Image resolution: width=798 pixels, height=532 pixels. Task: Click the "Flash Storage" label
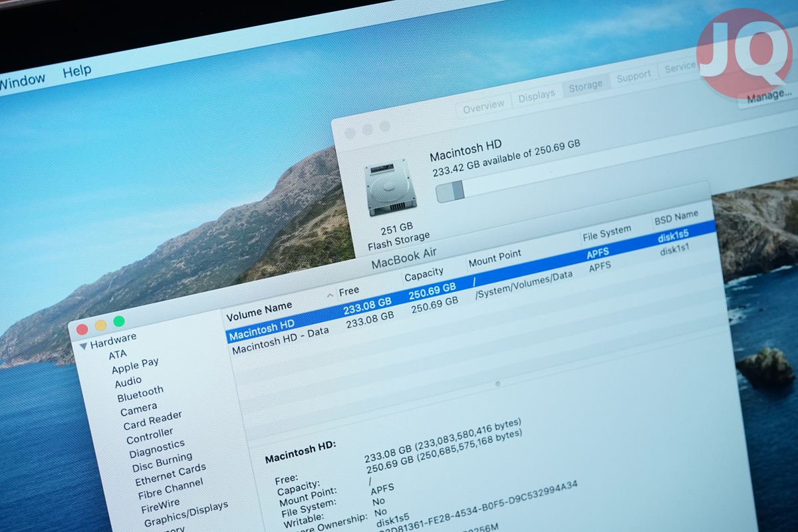(x=399, y=239)
